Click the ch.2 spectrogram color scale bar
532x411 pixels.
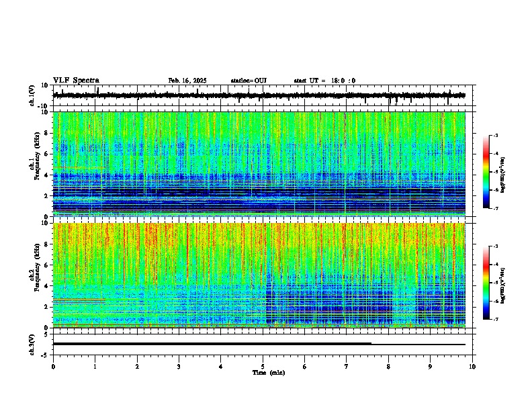(486, 283)
